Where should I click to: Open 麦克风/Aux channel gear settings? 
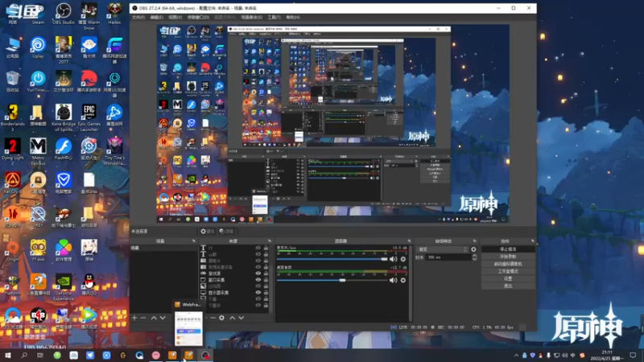pos(403,259)
